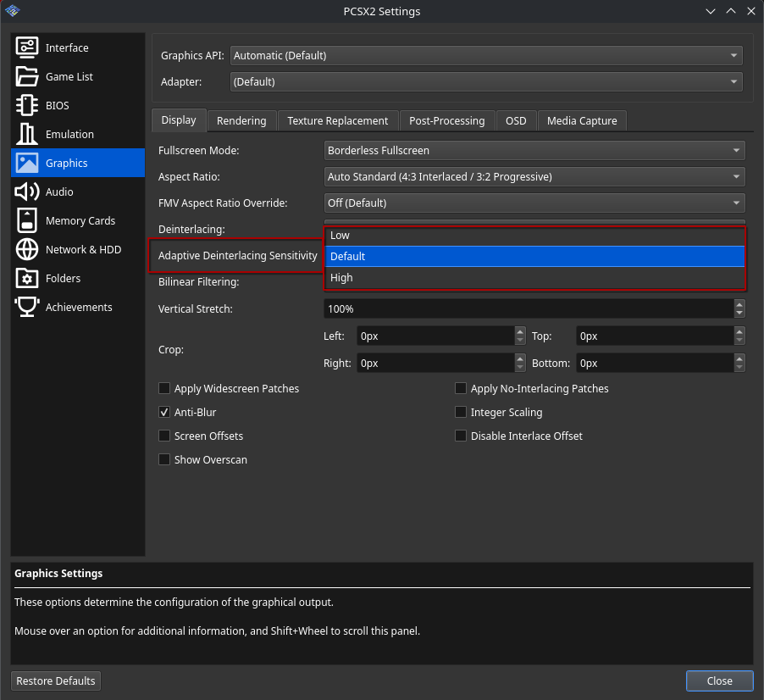Open Audio speaker icon in sidebar

click(27, 192)
